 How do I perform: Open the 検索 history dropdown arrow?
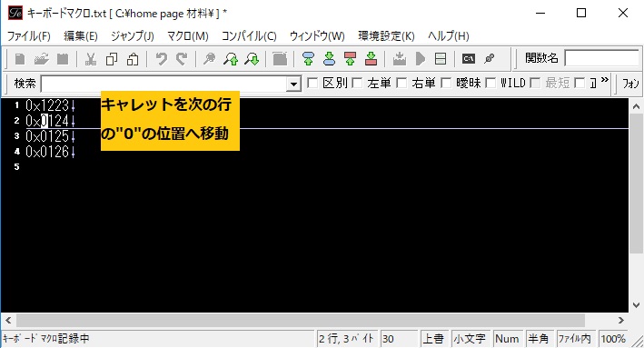293,85
